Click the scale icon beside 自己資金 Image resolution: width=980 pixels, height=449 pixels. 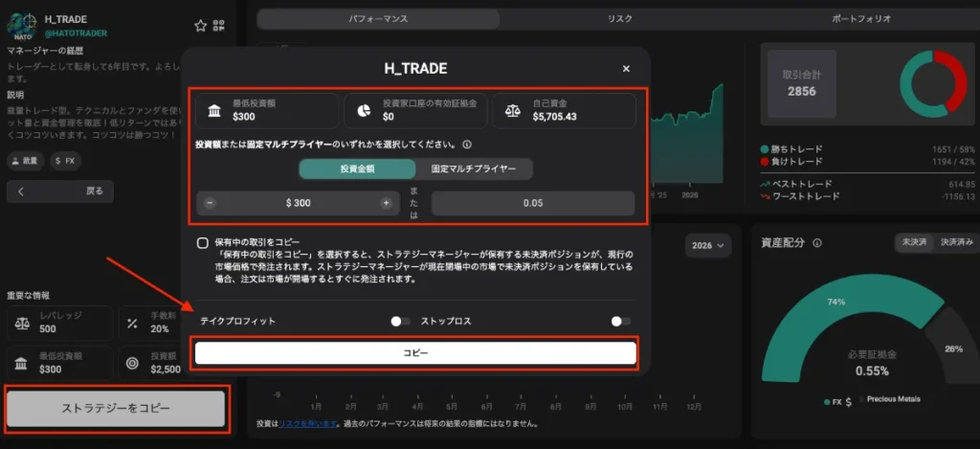tap(513, 111)
